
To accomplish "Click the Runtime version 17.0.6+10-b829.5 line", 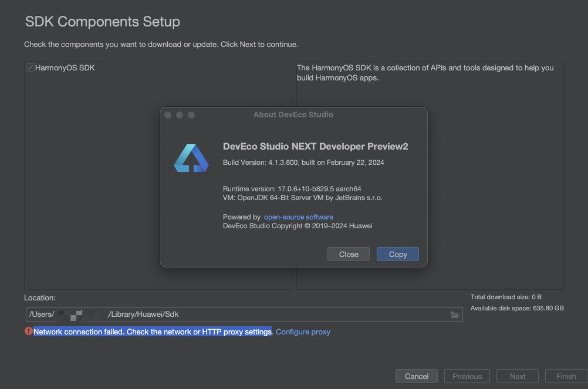I will pyautogui.click(x=292, y=189).
